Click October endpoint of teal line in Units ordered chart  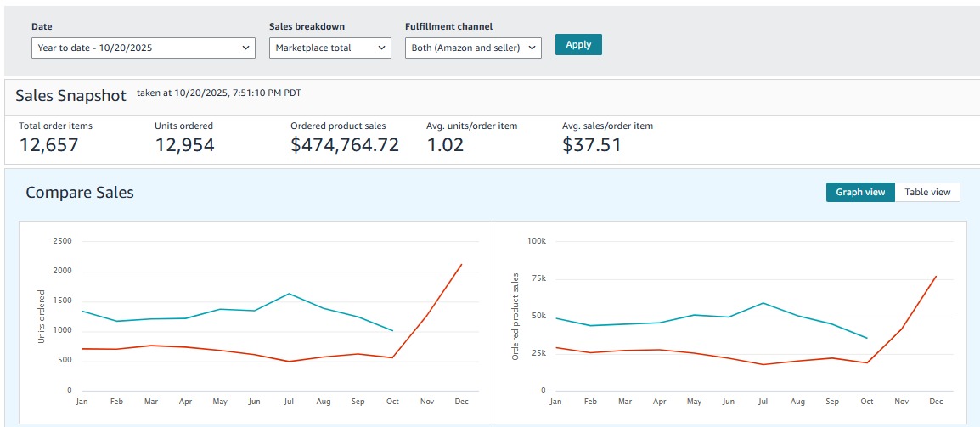(392, 330)
